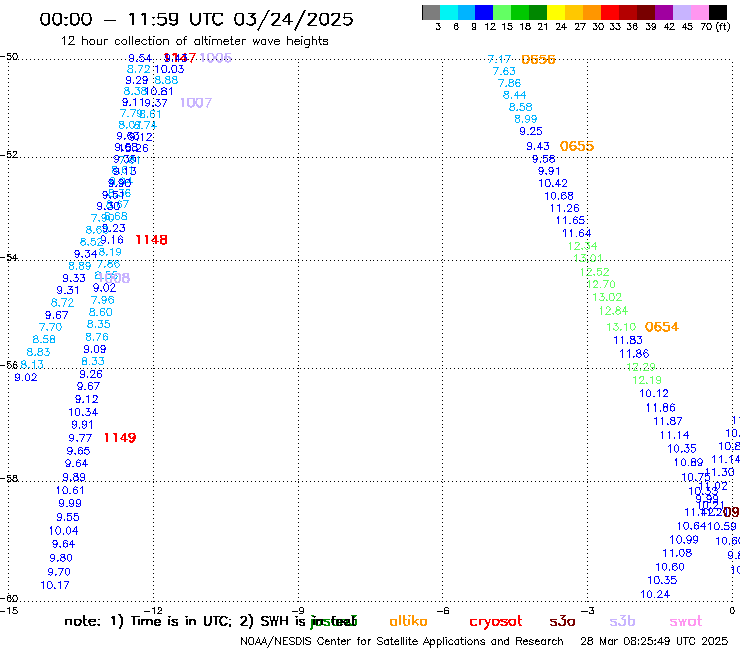Screen dimensions: 740x650
Task: Click the purple 42 ft legend swatch
Action: point(664,12)
